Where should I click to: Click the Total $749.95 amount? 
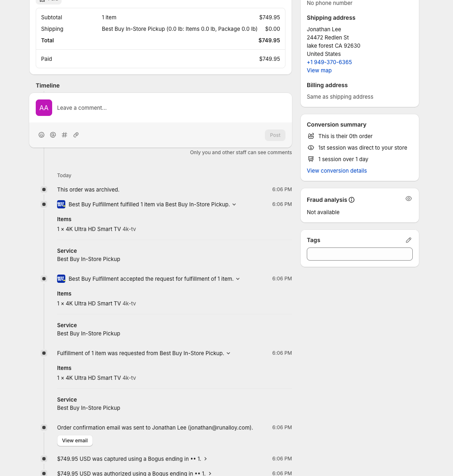[x=269, y=40]
